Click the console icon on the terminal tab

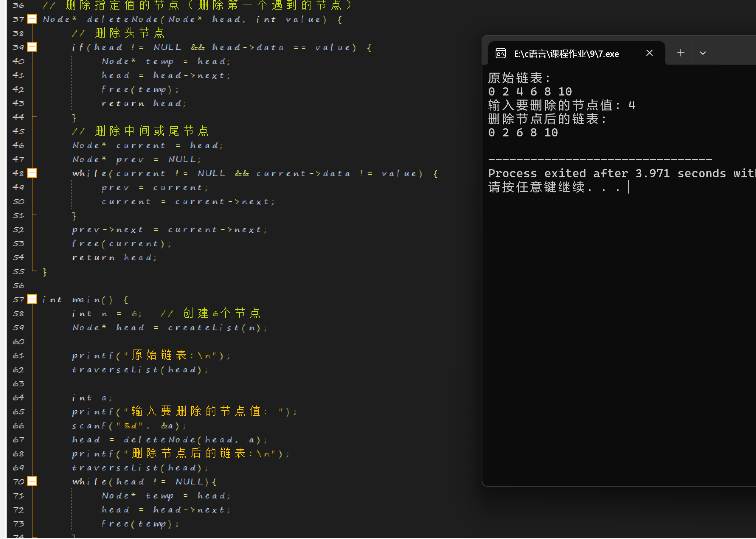click(500, 54)
